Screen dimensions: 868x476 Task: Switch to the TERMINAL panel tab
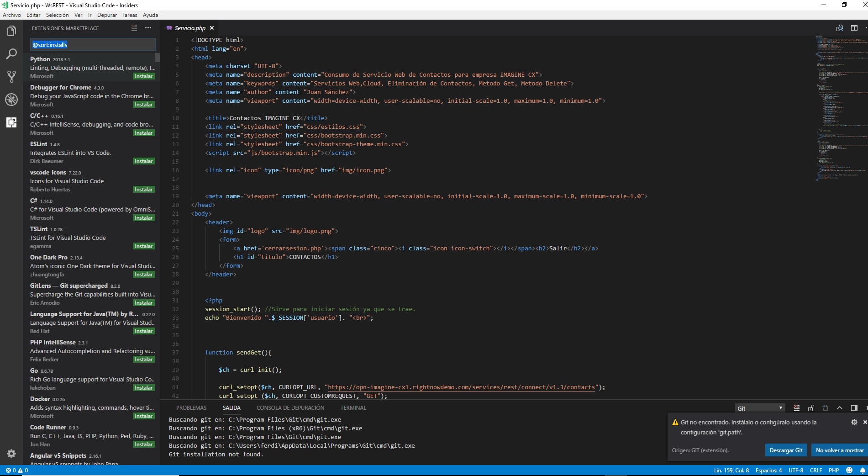[353, 408]
